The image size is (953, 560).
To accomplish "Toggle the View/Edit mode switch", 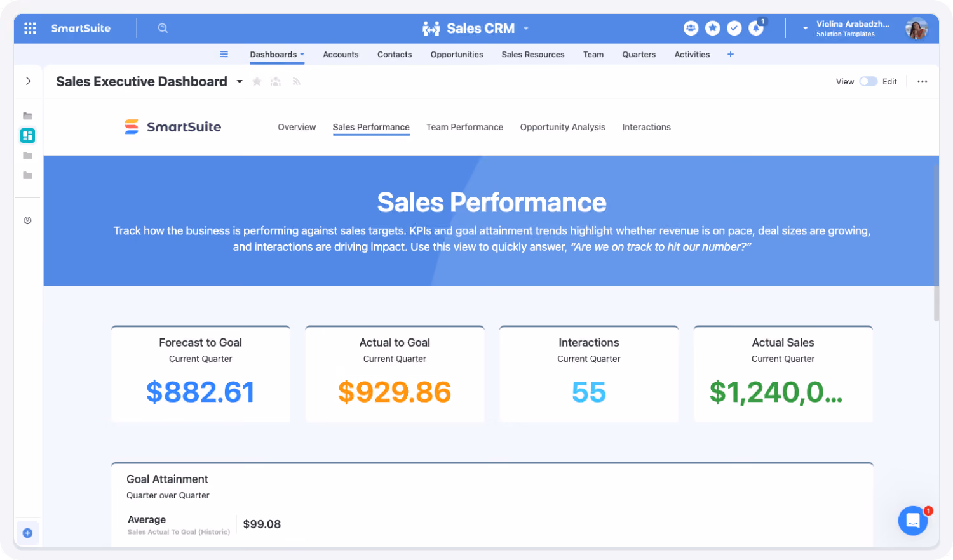I will (868, 81).
